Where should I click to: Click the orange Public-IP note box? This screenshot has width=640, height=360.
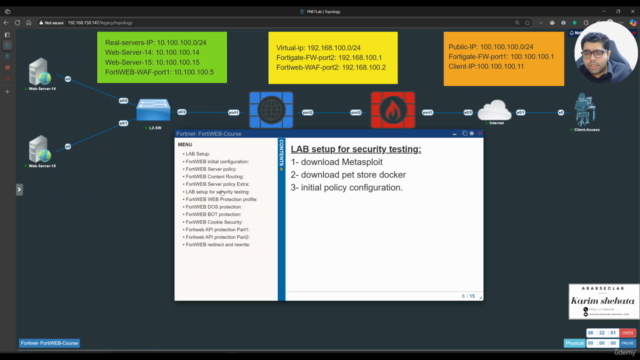(504, 59)
